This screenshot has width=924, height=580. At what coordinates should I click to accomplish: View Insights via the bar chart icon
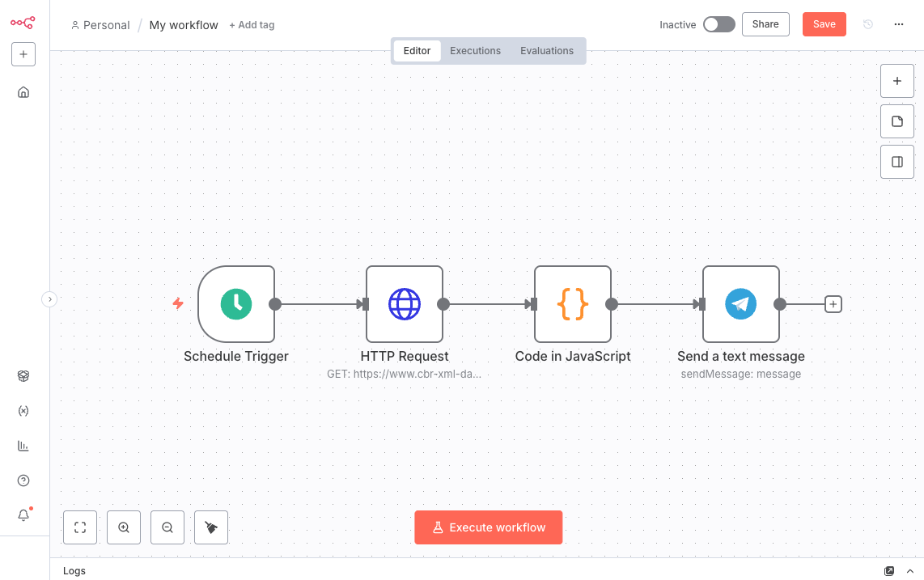23,445
